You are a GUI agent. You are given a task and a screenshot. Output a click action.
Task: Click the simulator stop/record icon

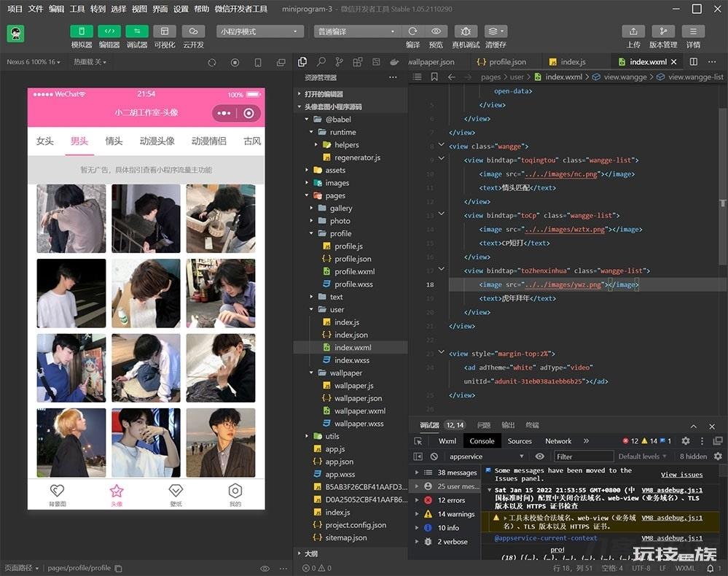coord(235,62)
